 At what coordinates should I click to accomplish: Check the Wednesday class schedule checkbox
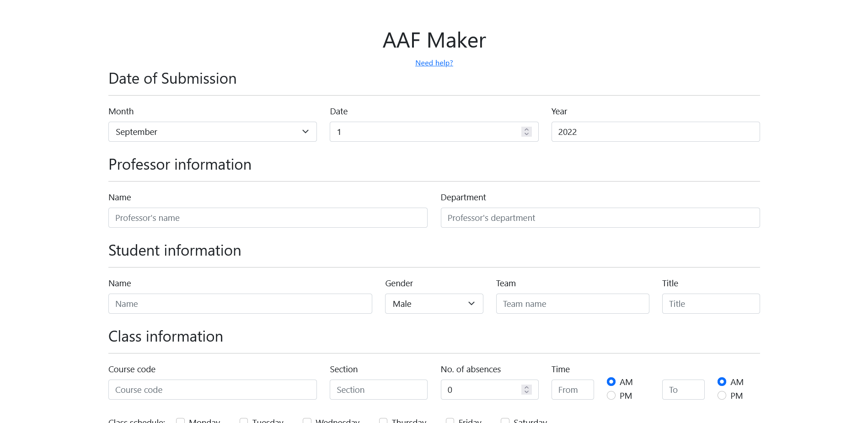[307, 420]
